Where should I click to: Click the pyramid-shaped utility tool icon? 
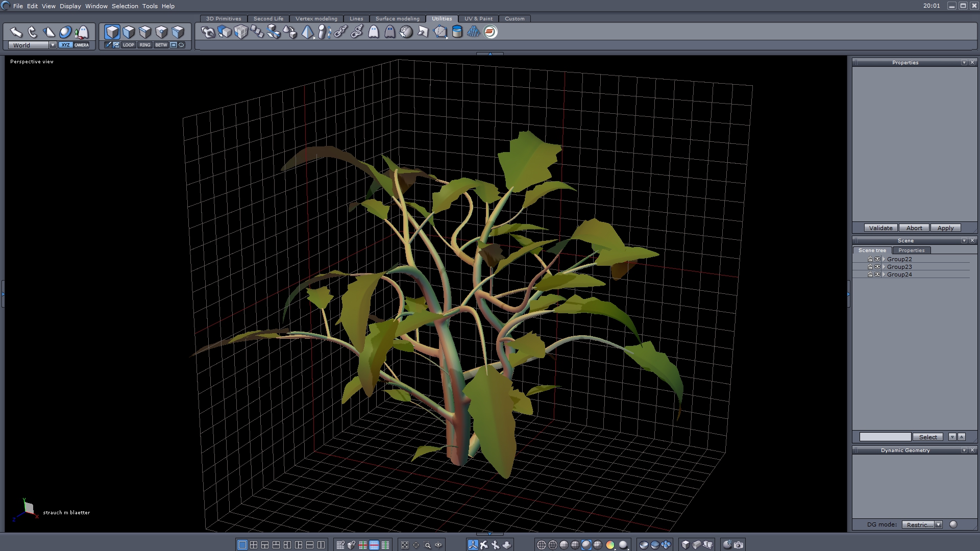307,32
